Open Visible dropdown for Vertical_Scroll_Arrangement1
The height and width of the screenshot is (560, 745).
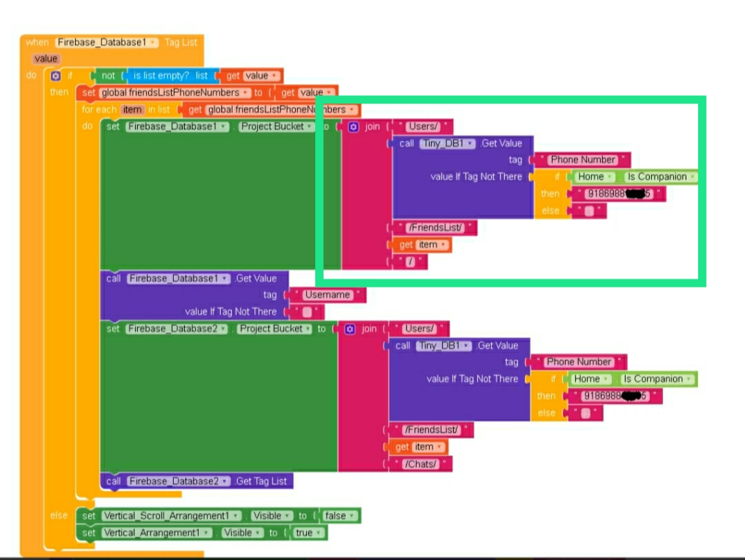pyautogui.click(x=272, y=516)
